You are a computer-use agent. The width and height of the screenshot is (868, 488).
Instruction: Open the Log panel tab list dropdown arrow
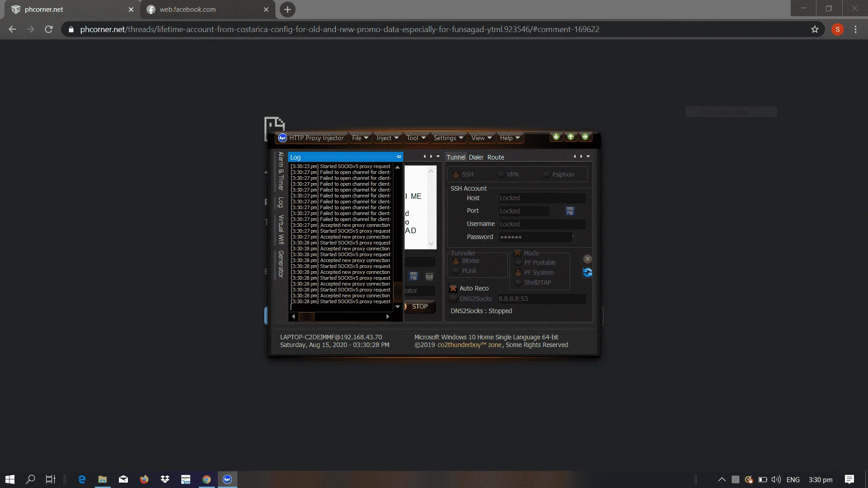tap(438, 156)
